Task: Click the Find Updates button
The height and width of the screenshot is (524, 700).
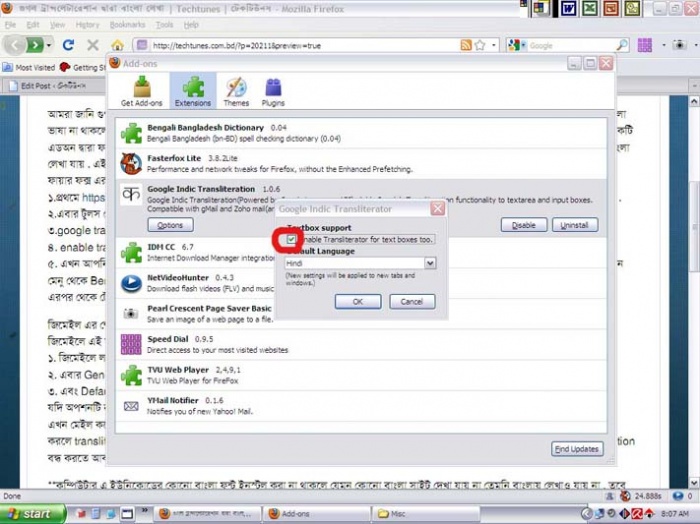Action: tap(577, 449)
